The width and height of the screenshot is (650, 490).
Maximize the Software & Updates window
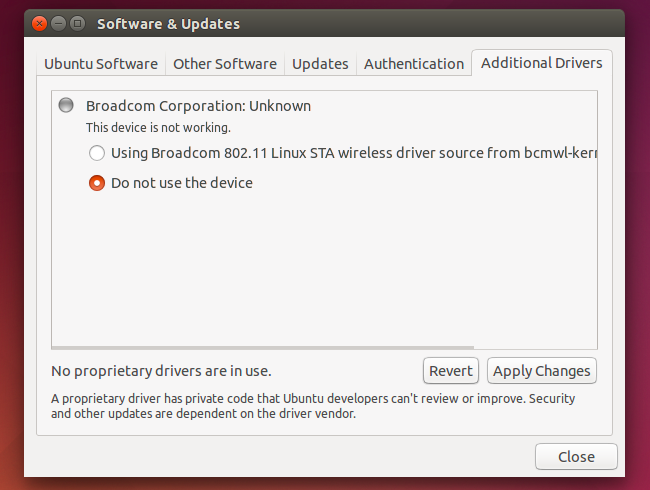[76, 23]
